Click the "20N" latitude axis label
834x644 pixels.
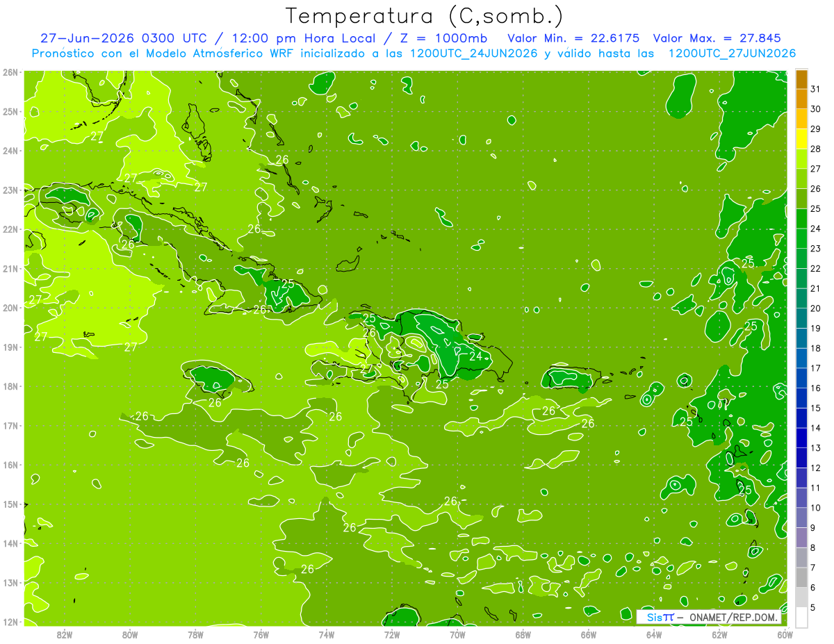pyautogui.click(x=10, y=308)
